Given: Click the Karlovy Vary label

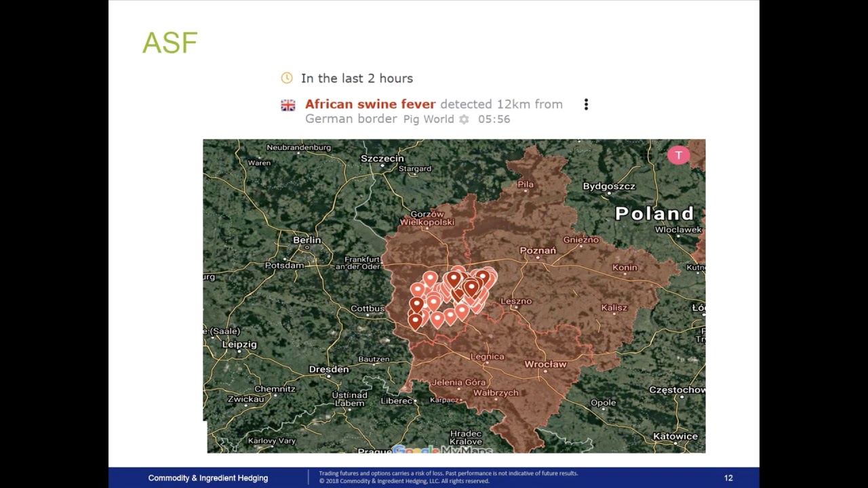Looking at the screenshot, I should [x=271, y=441].
